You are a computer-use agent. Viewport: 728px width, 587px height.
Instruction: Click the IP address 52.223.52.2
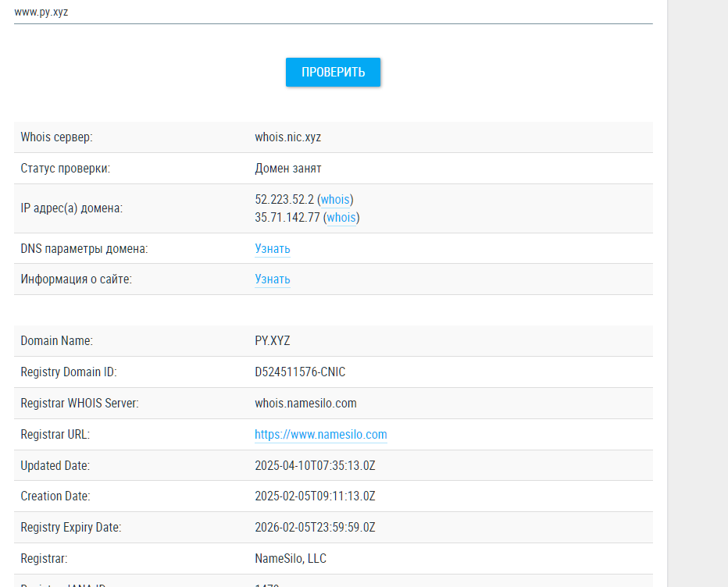pyautogui.click(x=284, y=200)
